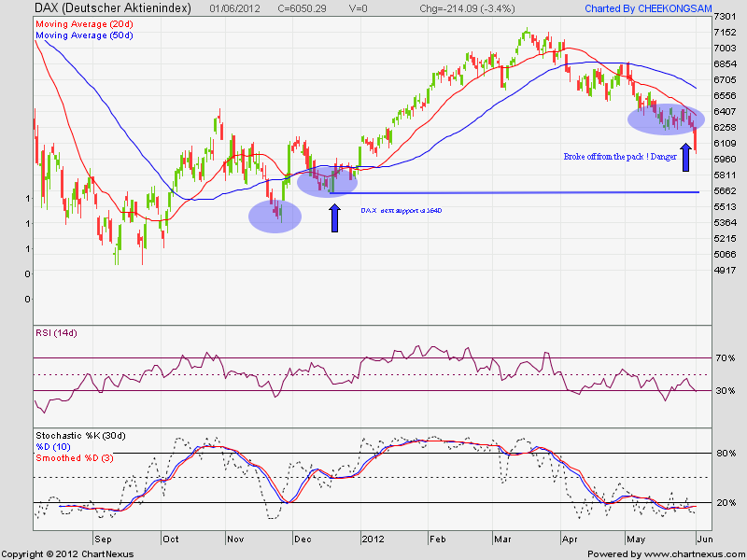This screenshot has width=747, height=560.
Task: Click the 6109 price axis label
Action: point(725,144)
